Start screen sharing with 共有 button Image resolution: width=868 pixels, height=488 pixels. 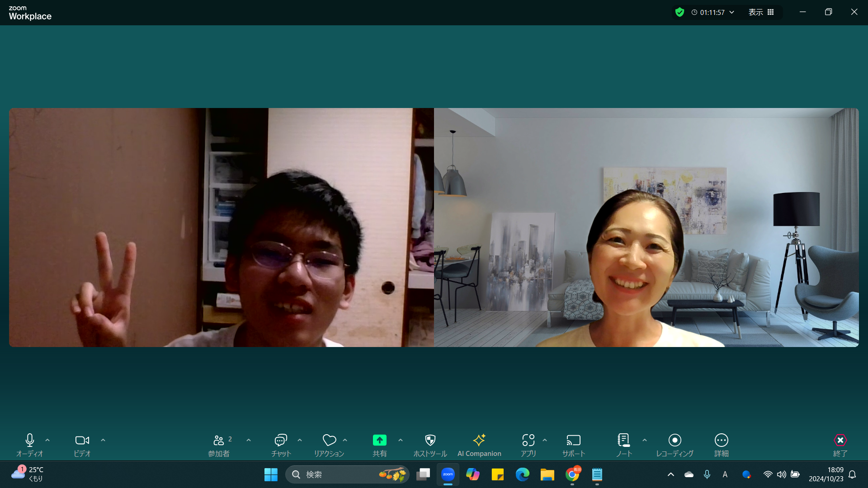click(380, 445)
